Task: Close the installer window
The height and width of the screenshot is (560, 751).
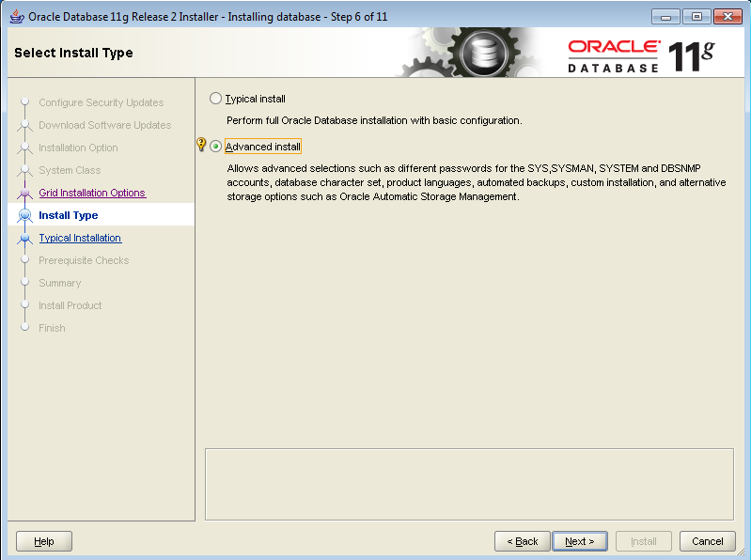Action: tap(728, 17)
